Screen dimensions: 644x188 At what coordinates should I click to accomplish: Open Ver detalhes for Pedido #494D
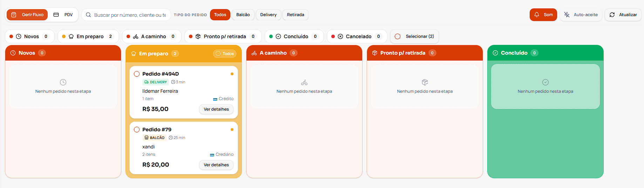(216, 109)
